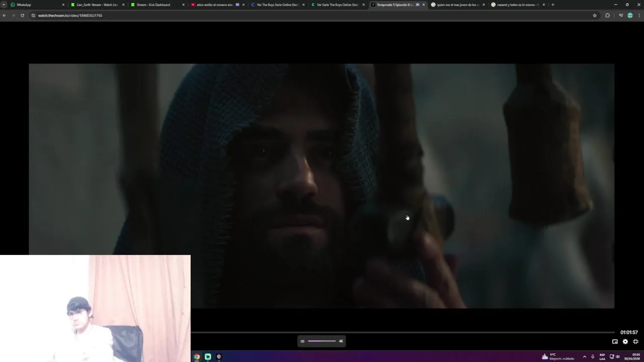Mute video via volume speaker icon

pos(302,341)
